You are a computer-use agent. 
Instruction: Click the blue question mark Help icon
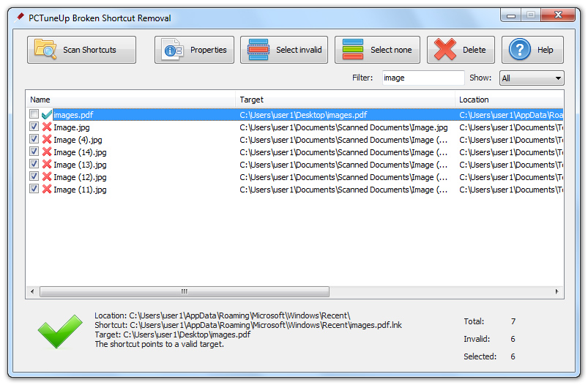(519, 50)
